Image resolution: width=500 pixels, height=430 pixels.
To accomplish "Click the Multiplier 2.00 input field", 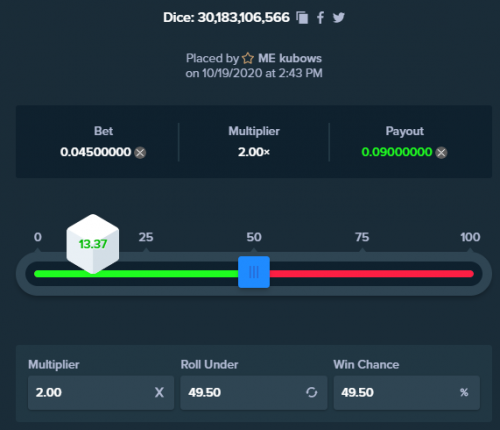I will click(101, 393).
